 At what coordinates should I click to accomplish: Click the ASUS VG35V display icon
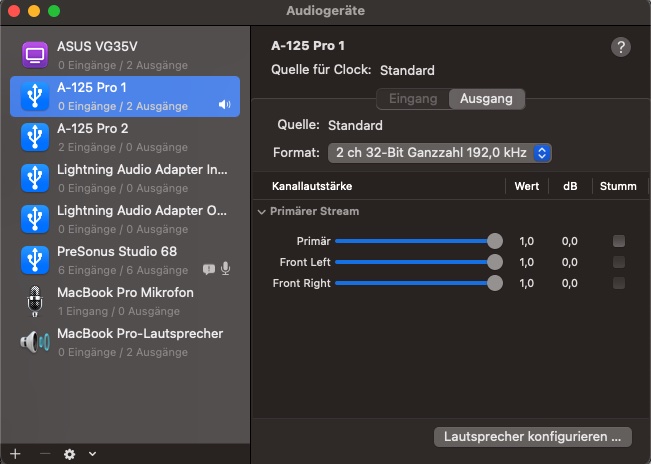click(x=35, y=55)
